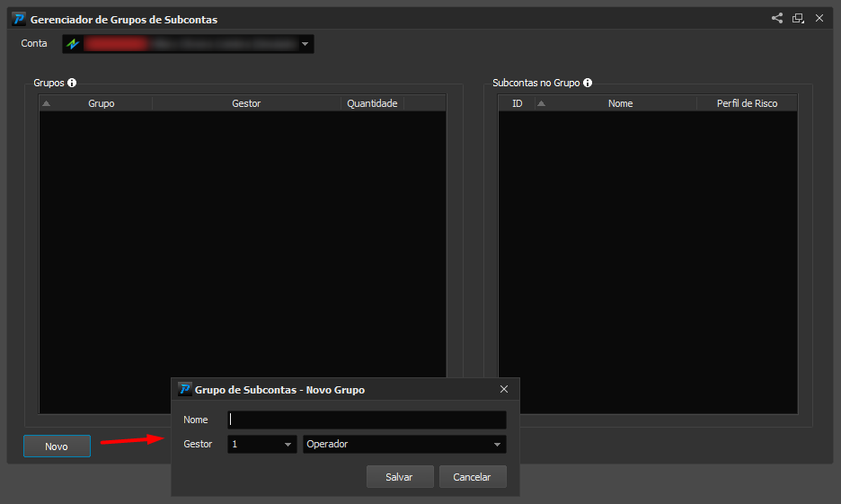Close the Novo Grupo dialog
This screenshot has width=841, height=504.
504,389
